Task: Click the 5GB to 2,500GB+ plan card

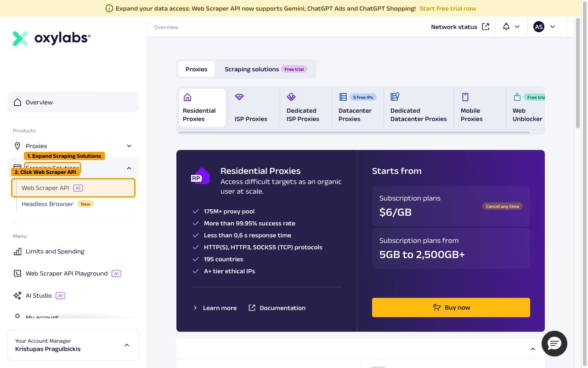Action: pos(451,248)
